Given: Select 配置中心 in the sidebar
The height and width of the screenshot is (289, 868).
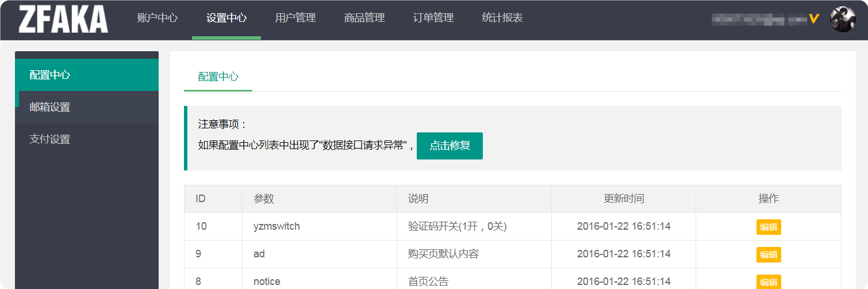Looking at the screenshot, I should click(x=86, y=75).
